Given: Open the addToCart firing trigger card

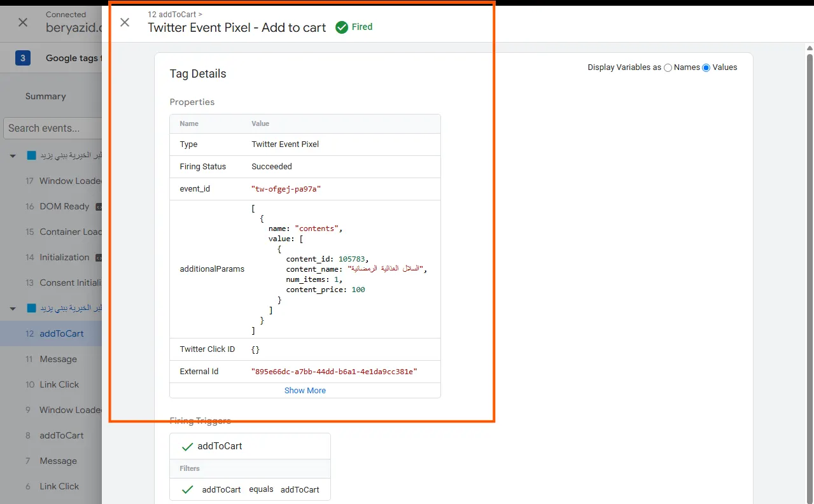Looking at the screenshot, I should tap(250, 446).
